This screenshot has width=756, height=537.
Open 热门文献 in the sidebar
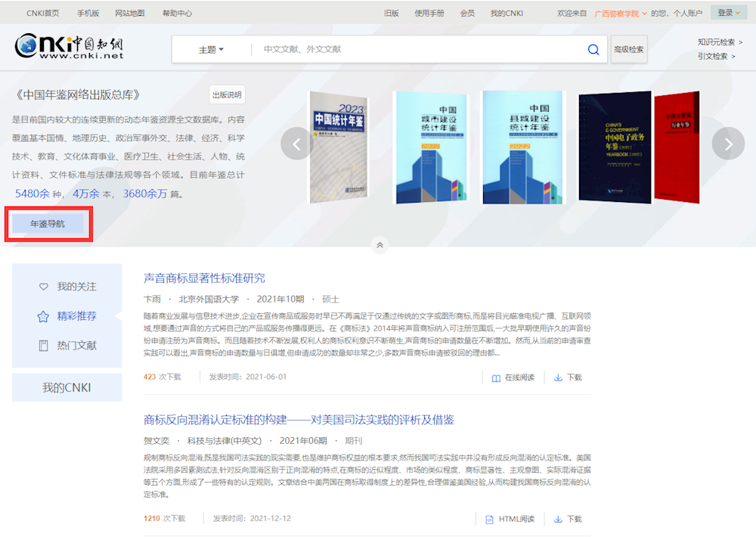point(68,346)
